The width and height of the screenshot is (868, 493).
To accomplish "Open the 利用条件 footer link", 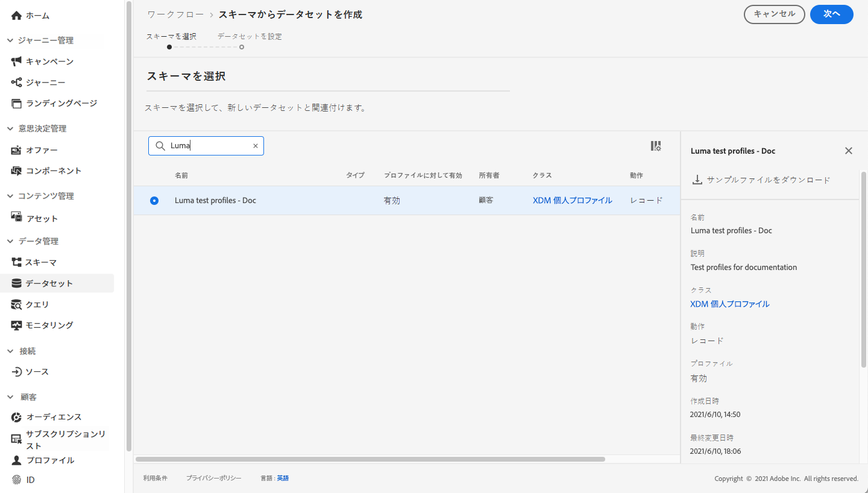I will point(156,478).
